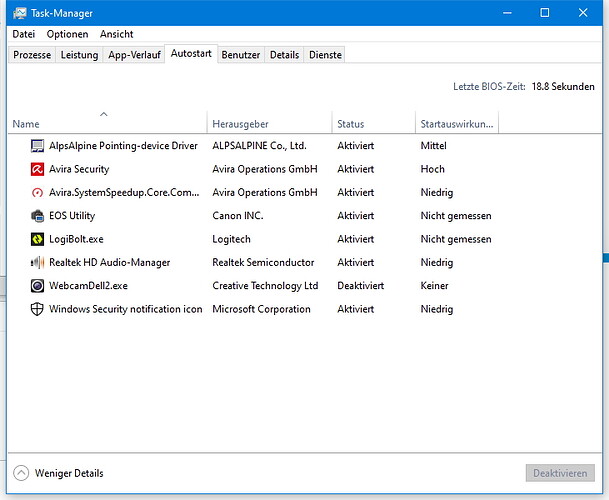The width and height of the screenshot is (609, 500).
Task: Switch to the Benutzer tab
Action: (241, 55)
